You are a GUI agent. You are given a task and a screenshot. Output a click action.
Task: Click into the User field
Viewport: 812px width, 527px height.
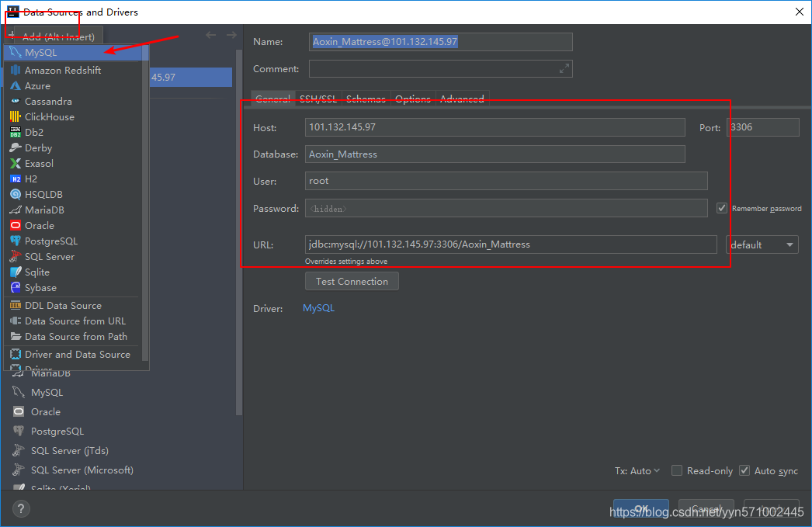[506, 181]
